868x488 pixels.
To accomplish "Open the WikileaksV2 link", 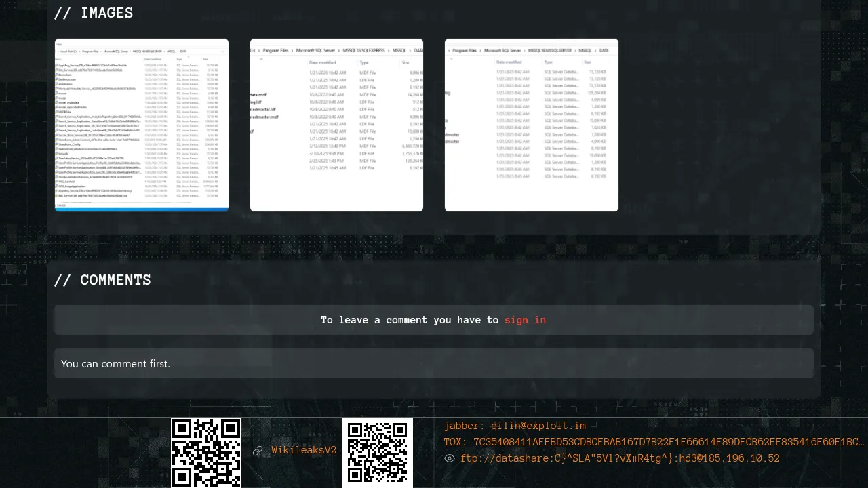I will (x=304, y=451).
